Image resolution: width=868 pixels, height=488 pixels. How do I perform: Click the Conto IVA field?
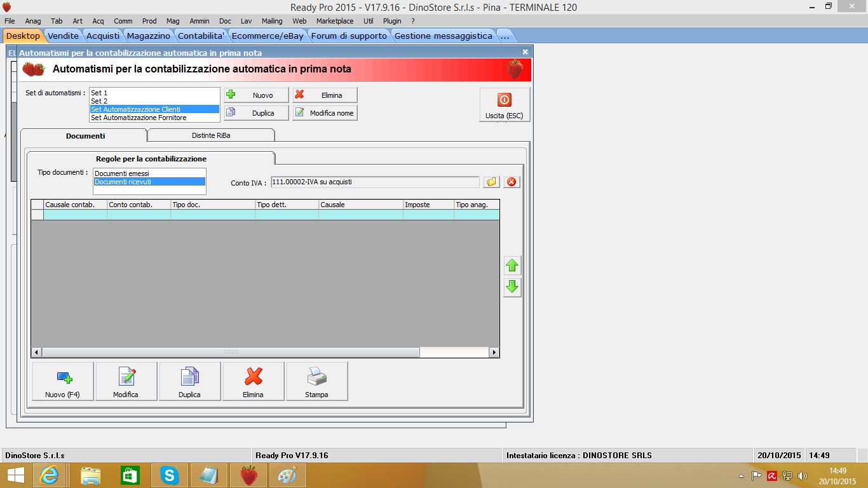point(375,182)
